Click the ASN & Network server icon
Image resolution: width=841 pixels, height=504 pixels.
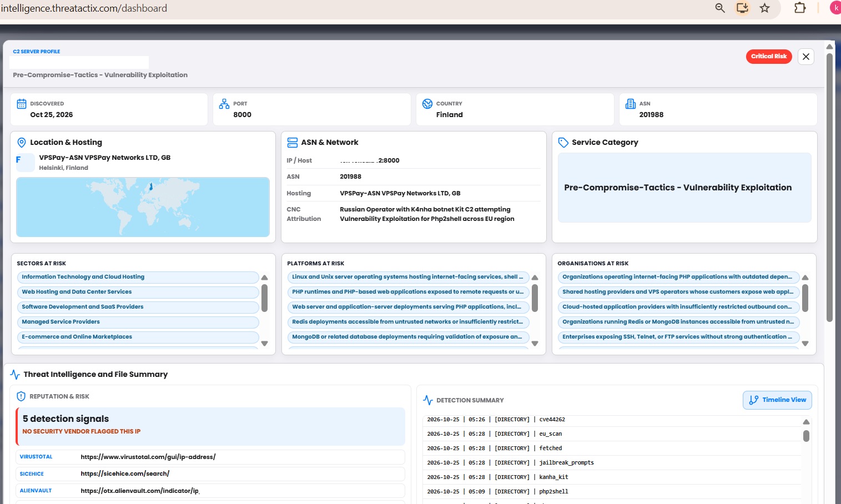(293, 143)
